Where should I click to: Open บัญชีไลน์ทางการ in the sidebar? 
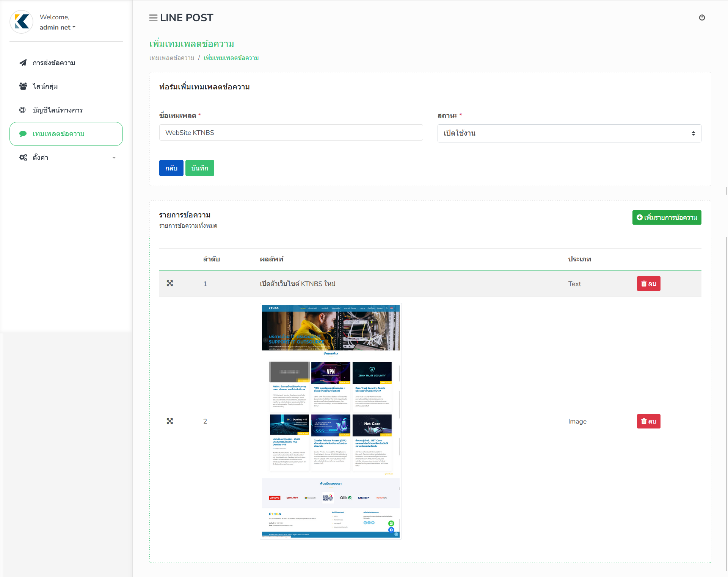click(66, 110)
